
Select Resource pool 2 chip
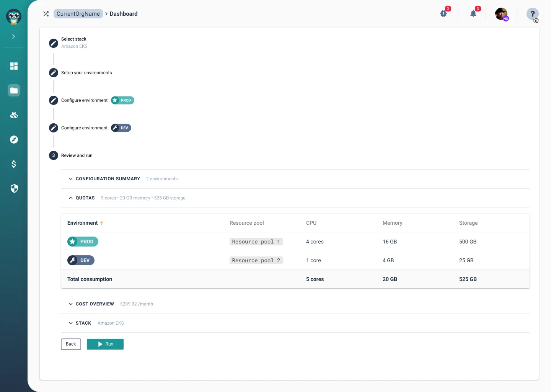click(256, 260)
